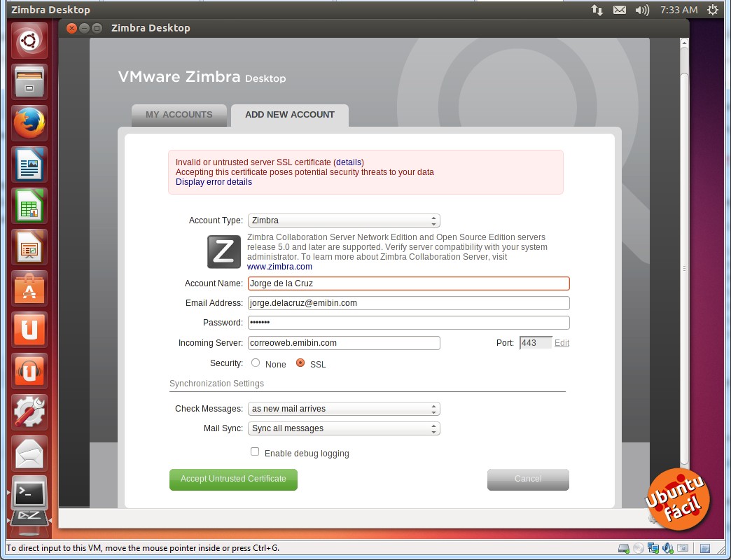The width and height of the screenshot is (731, 560).
Task: Click VM sound card status icon
Action: tap(667, 548)
